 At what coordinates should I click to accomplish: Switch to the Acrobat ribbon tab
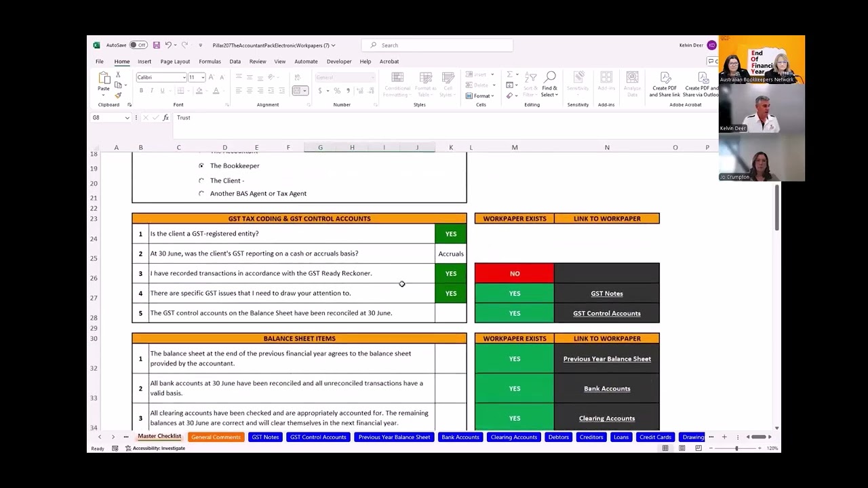tap(389, 62)
